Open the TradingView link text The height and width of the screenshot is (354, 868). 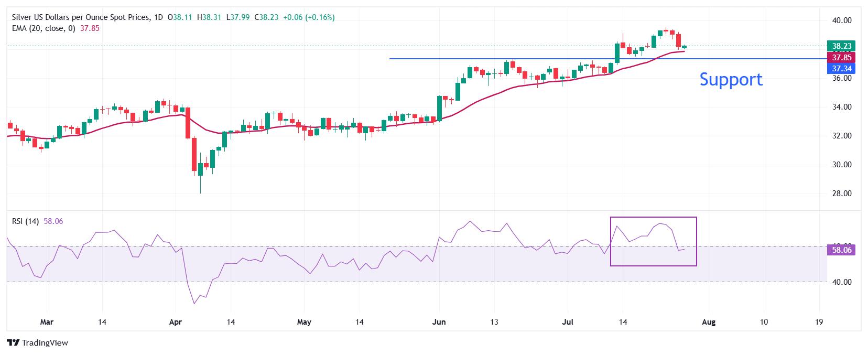point(45,343)
